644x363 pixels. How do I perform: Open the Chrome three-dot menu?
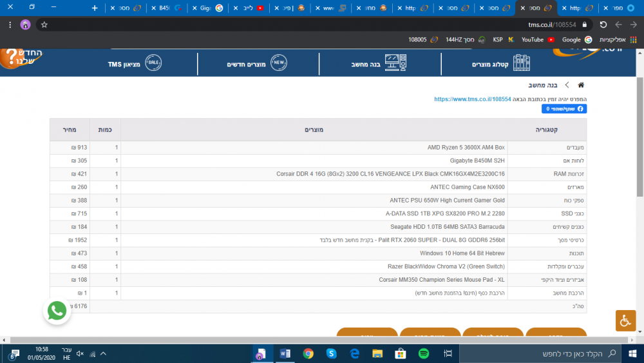10,25
